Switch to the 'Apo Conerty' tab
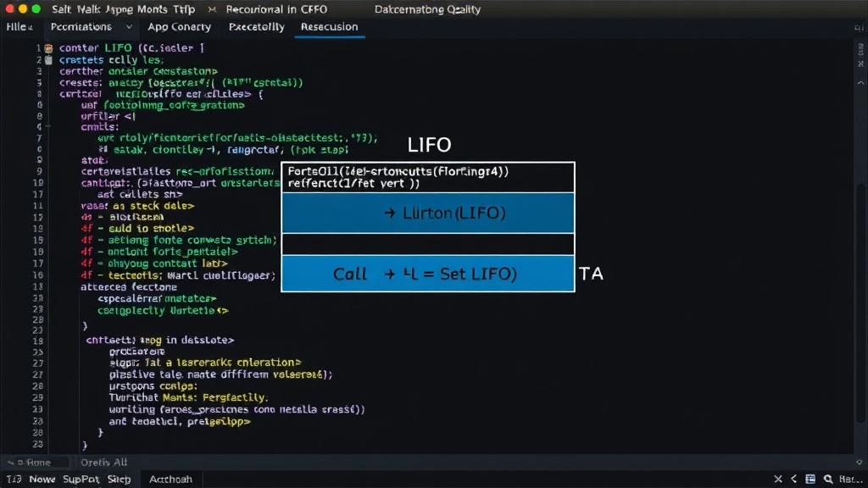 pos(179,27)
